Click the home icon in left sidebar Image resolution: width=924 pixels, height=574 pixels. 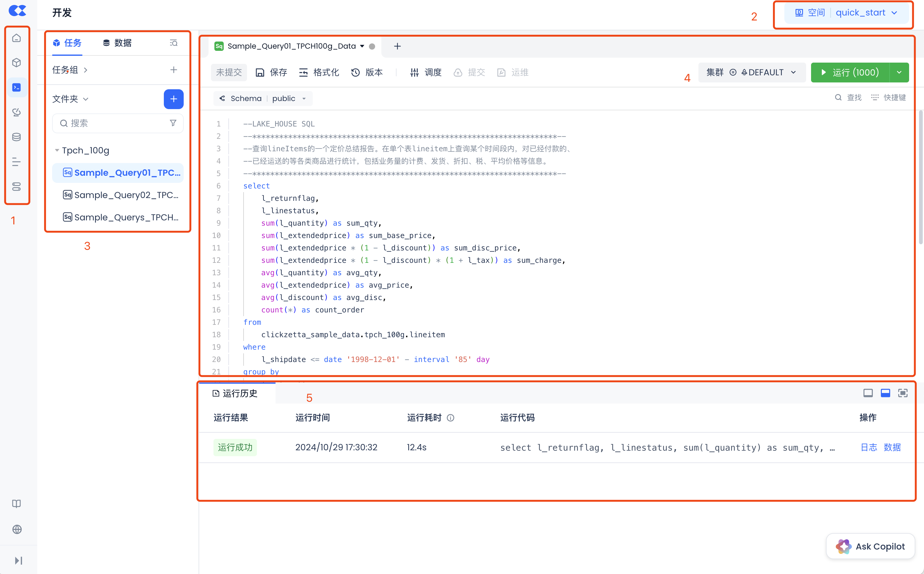click(x=16, y=38)
